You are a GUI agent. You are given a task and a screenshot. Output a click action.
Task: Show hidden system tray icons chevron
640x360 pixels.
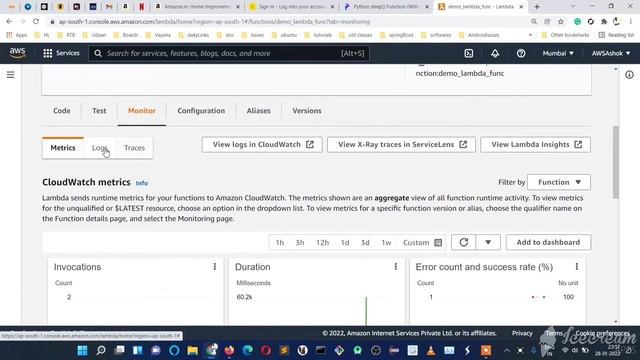pos(507,350)
